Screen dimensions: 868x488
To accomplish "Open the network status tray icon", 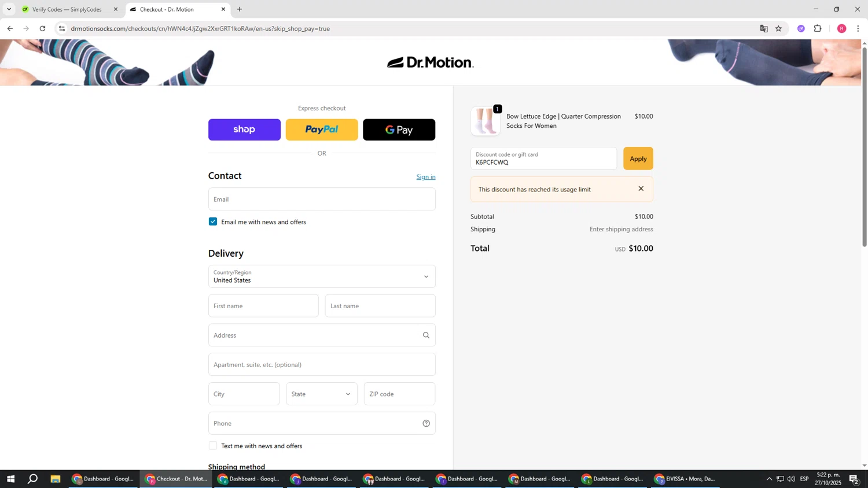I will click(x=780, y=479).
